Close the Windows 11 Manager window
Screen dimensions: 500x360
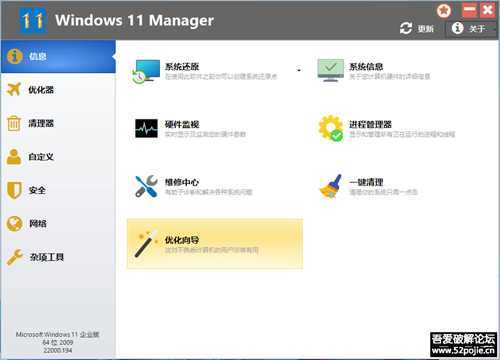[488, 10]
